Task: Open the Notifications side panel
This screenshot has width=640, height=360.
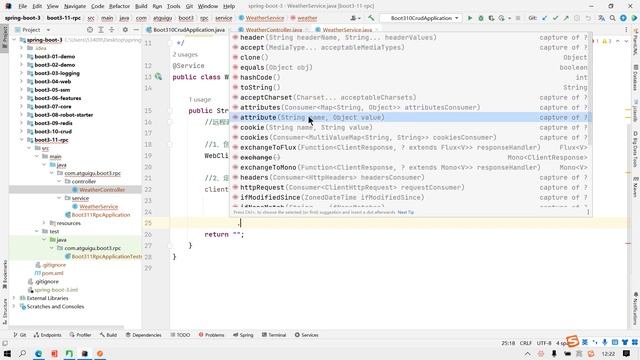Action: pos(636,309)
